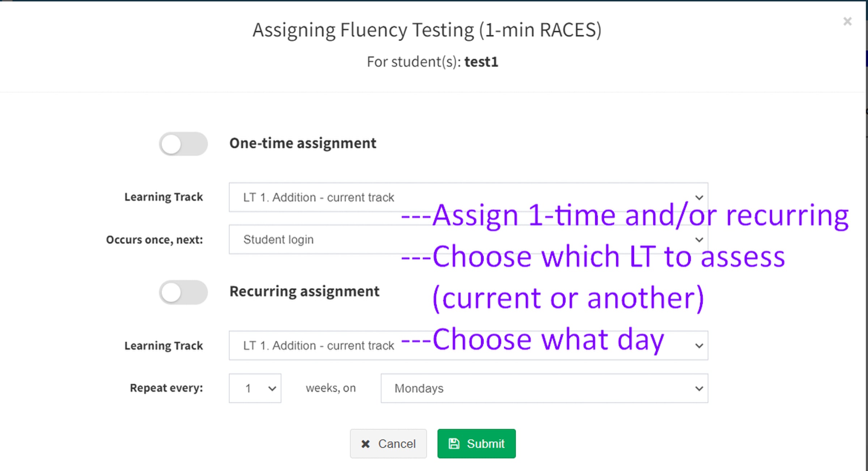868x471 pixels.
Task: Click chevron arrow of Mondays selector
Action: tap(699, 389)
